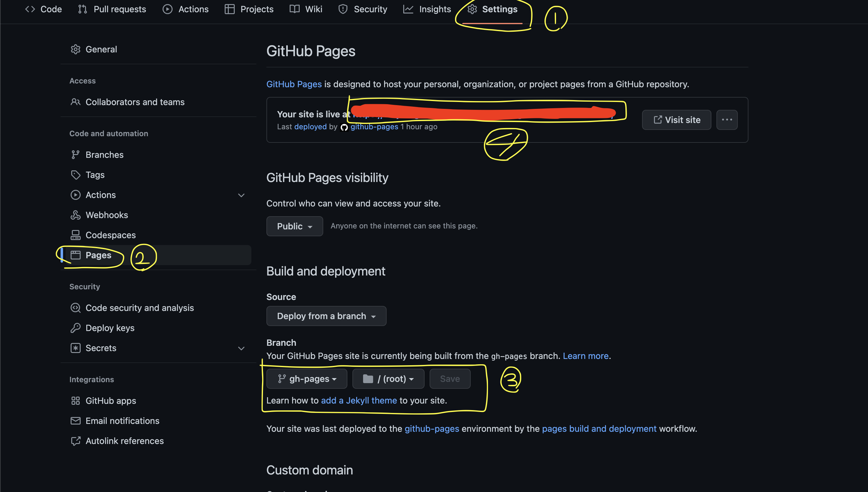Click the folder icon on root selector
The width and height of the screenshot is (868, 492).
368,379
